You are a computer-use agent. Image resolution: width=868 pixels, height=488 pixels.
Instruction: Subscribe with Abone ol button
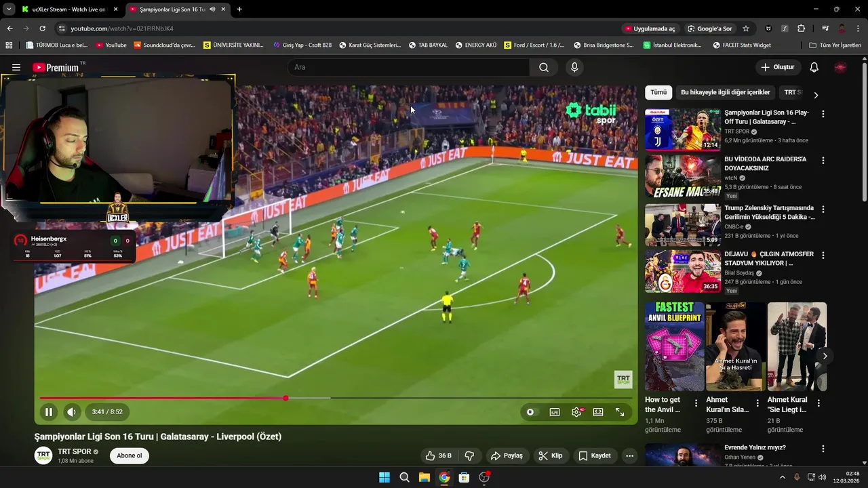pyautogui.click(x=130, y=455)
